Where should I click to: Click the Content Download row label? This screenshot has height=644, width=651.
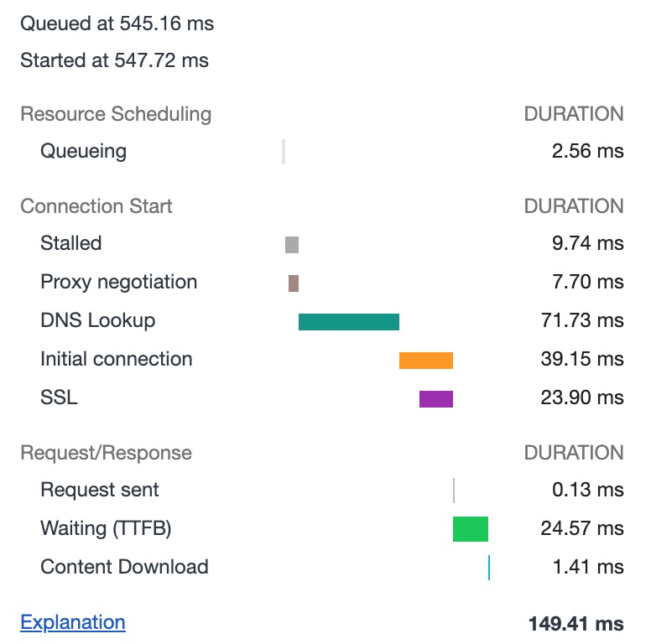[x=124, y=567]
